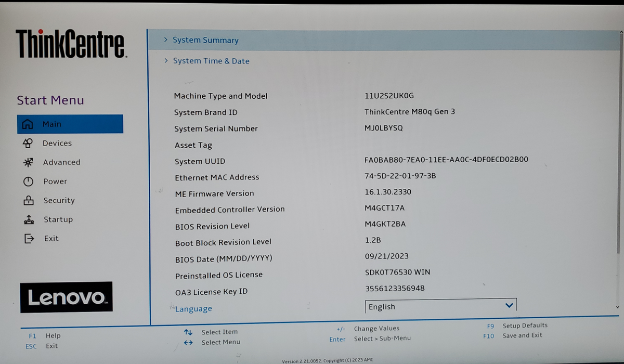Select the Main menu label
Screen dimensions: 624x364
click(51, 124)
